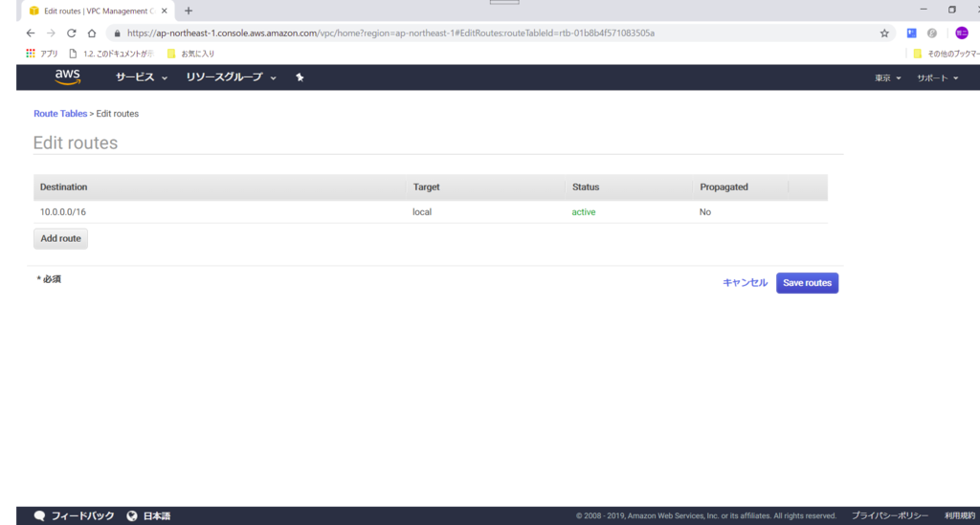The image size is (980, 525).
Task: Select the 10.0.0.0/16 destination cell
Action: [x=63, y=212]
